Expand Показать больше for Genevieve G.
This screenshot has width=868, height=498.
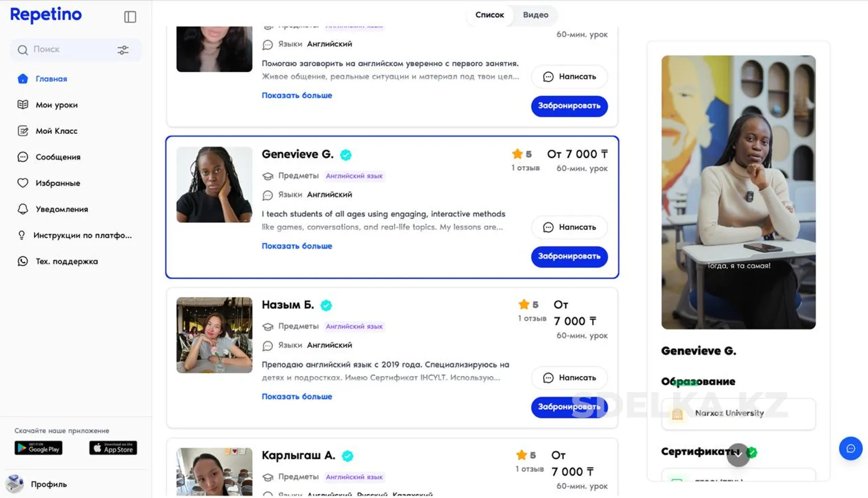point(297,246)
